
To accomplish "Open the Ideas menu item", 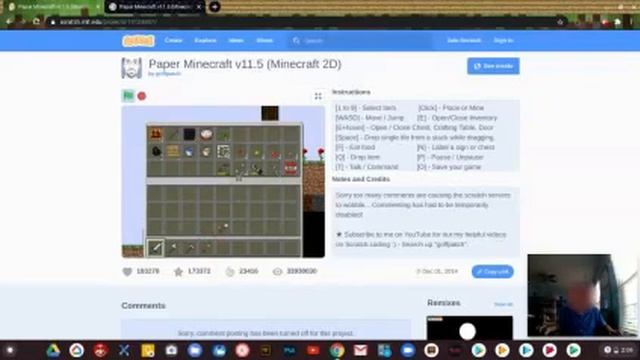I will pyautogui.click(x=236, y=40).
